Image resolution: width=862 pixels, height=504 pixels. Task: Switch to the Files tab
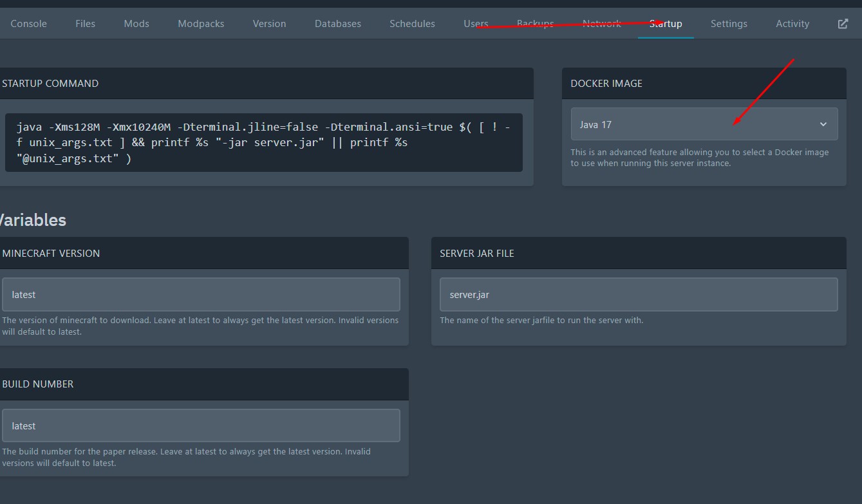tap(85, 24)
